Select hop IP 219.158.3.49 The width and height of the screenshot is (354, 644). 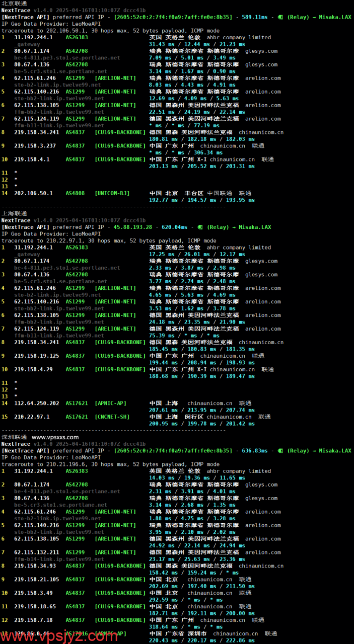tap(33, 593)
